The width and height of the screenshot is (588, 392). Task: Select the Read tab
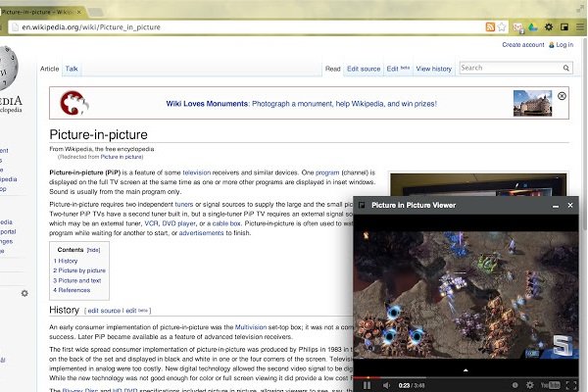pyautogui.click(x=332, y=69)
